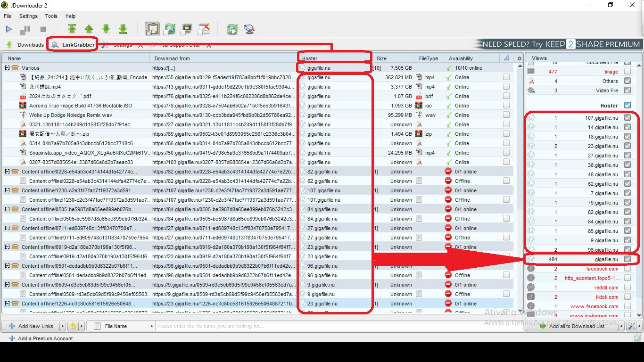This screenshot has width=644, height=362.
Task: Toggle the Hoster section checkbox in Views
Action: (x=627, y=105)
